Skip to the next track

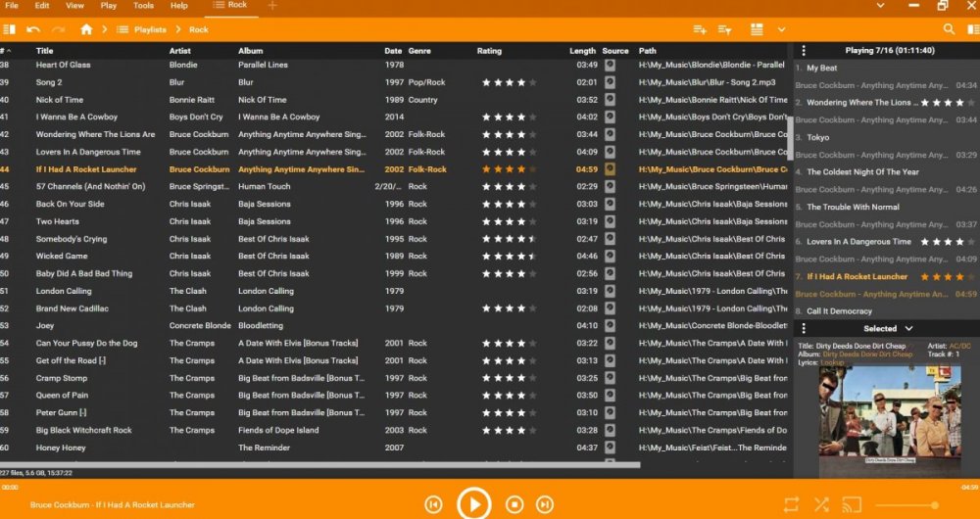pos(544,504)
